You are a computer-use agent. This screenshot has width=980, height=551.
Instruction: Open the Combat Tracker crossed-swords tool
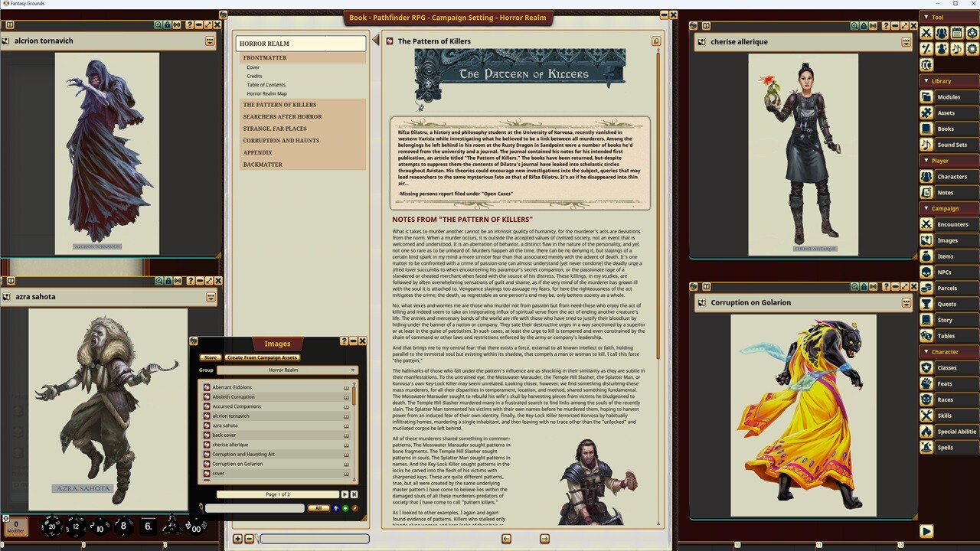pyautogui.click(x=926, y=33)
